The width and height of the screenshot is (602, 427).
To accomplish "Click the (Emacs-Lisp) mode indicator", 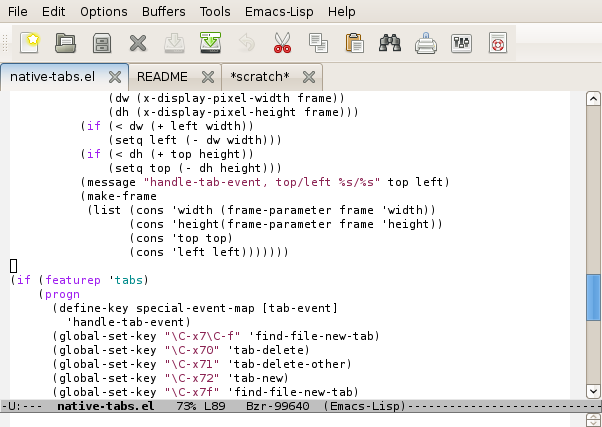I will (x=364, y=406).
